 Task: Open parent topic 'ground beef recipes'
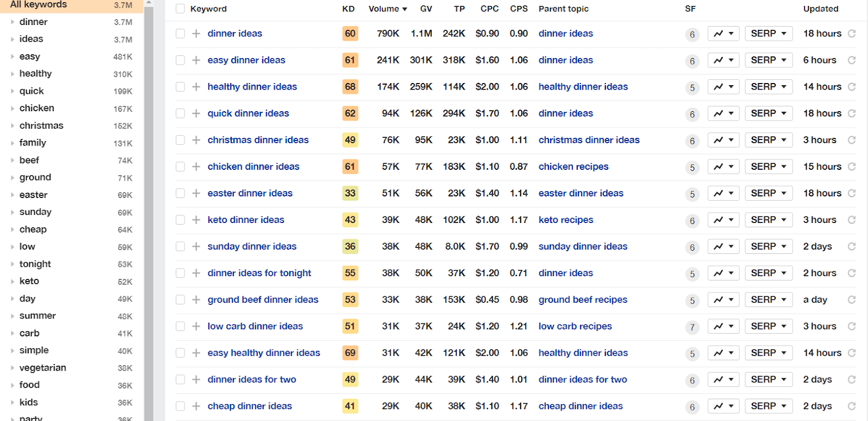(583, 299)
